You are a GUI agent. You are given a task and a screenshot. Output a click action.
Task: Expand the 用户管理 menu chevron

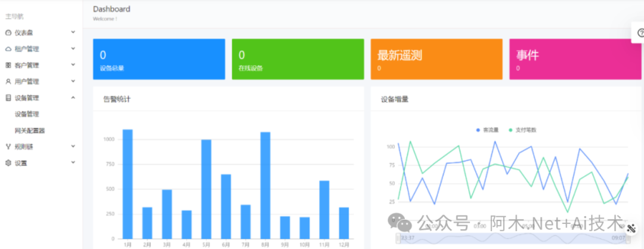73,81
